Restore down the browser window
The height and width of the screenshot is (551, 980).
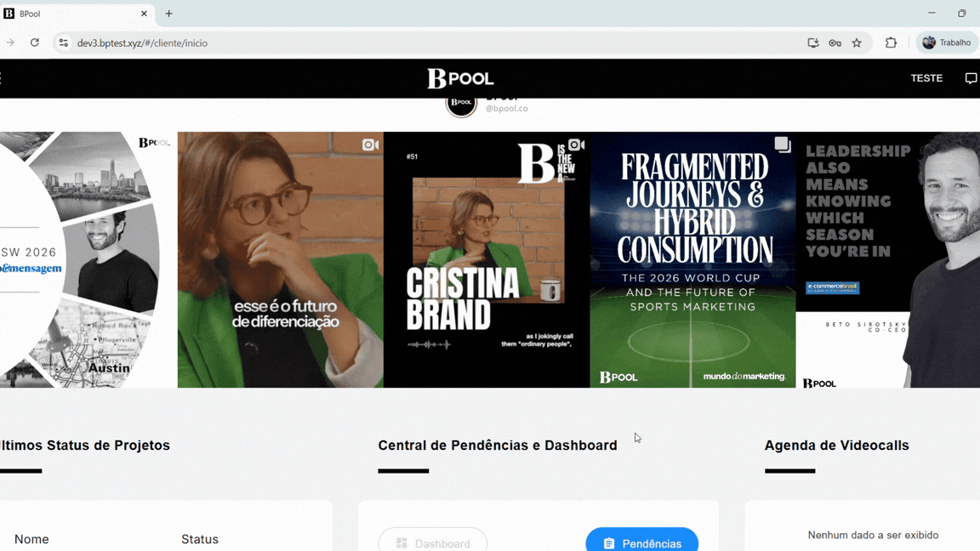962,13
